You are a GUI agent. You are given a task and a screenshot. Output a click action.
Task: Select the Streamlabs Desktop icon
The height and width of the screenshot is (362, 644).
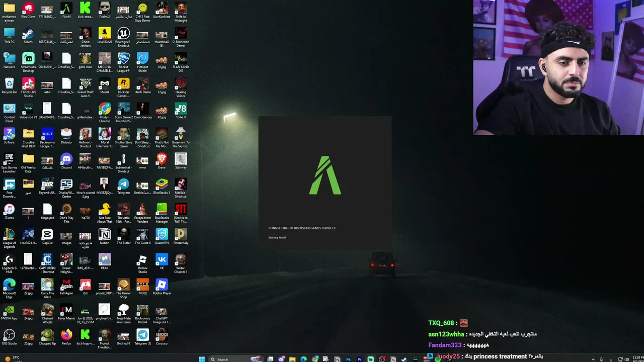(28, 63)
